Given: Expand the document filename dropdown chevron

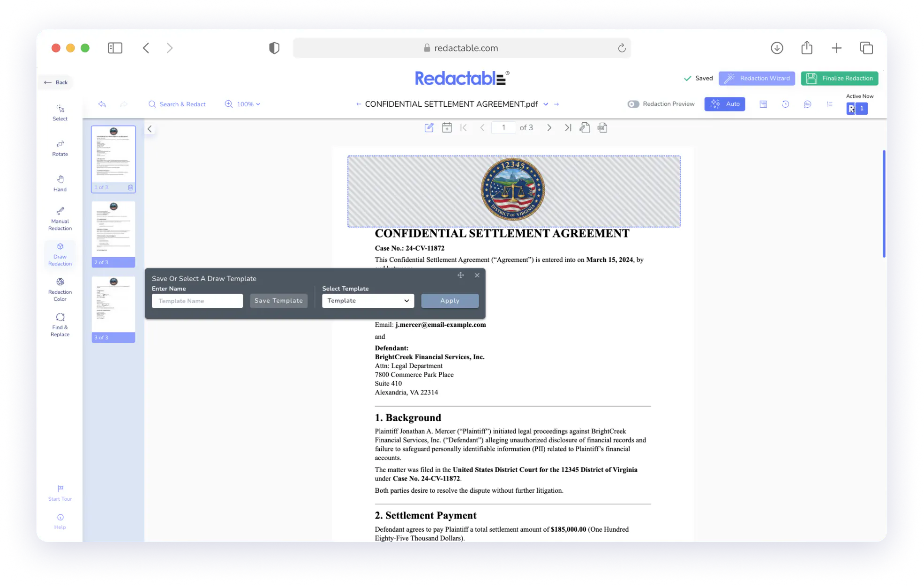Looking at the screenshot, I should [x=546, y=104].
